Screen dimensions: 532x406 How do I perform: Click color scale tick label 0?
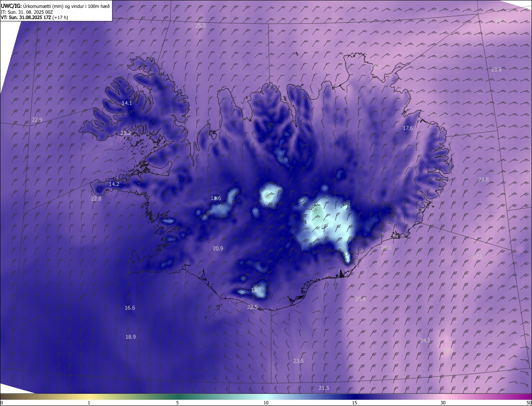[x=2, y=403]
